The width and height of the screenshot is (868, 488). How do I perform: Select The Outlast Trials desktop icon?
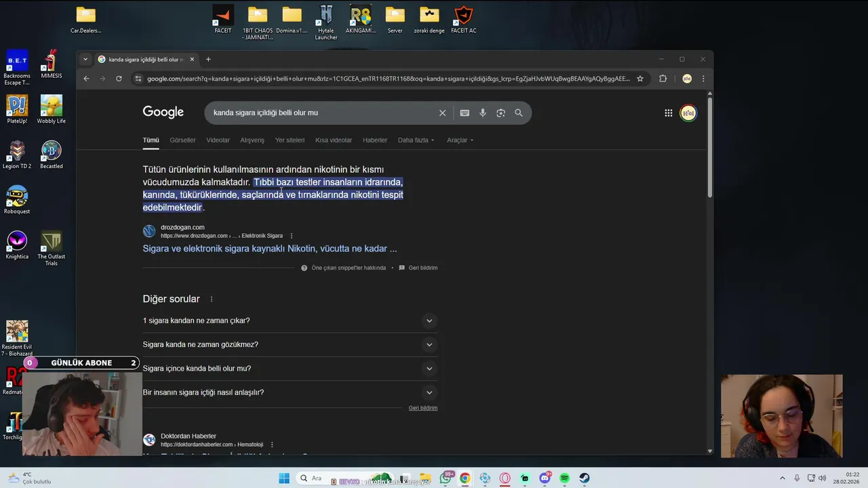[52, 249]
